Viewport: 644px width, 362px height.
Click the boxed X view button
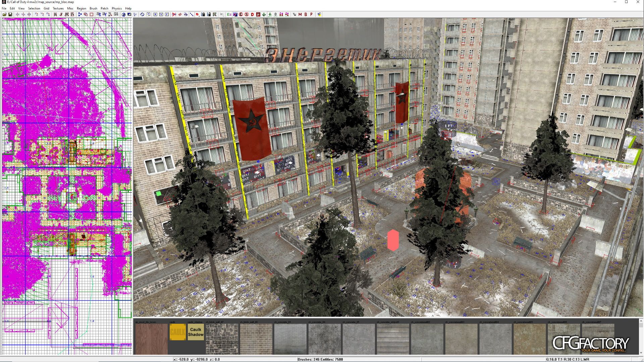coord(155,14)
